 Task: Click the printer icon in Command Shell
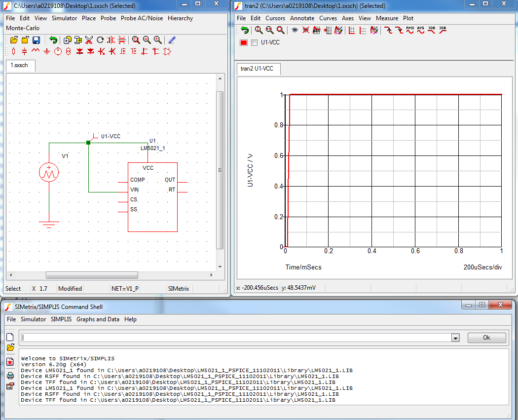coord(10,375)
